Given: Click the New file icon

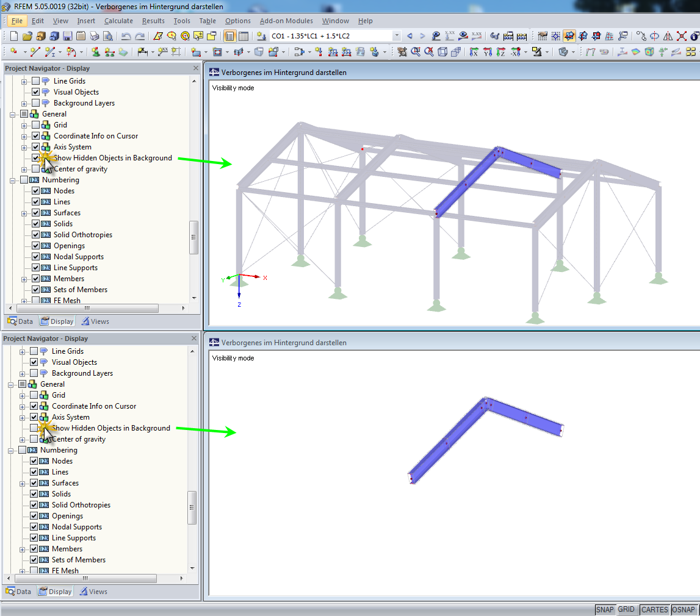Looking at the screenshot, I should pos(14,36).
